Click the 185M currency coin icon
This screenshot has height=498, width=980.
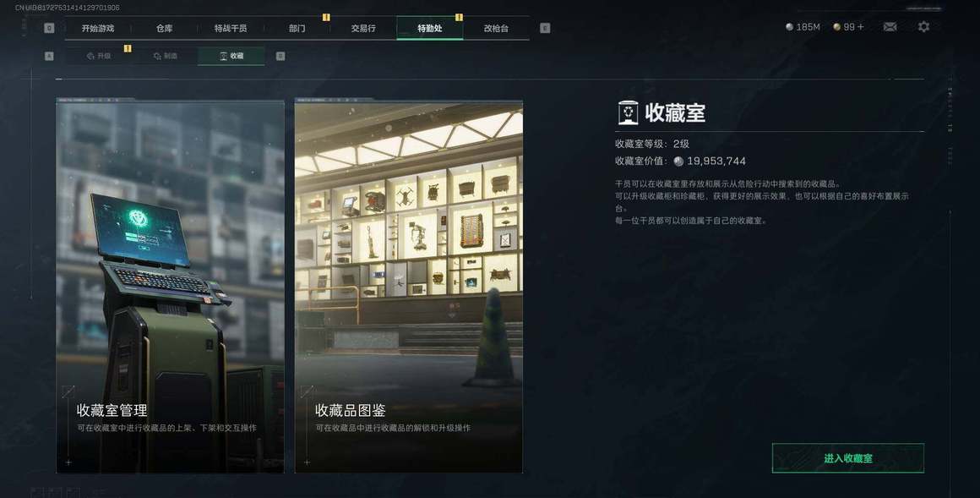(x=789, y=27)
